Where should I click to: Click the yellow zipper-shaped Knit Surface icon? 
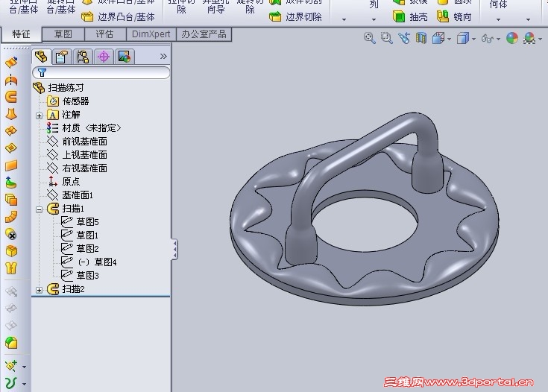11,268
